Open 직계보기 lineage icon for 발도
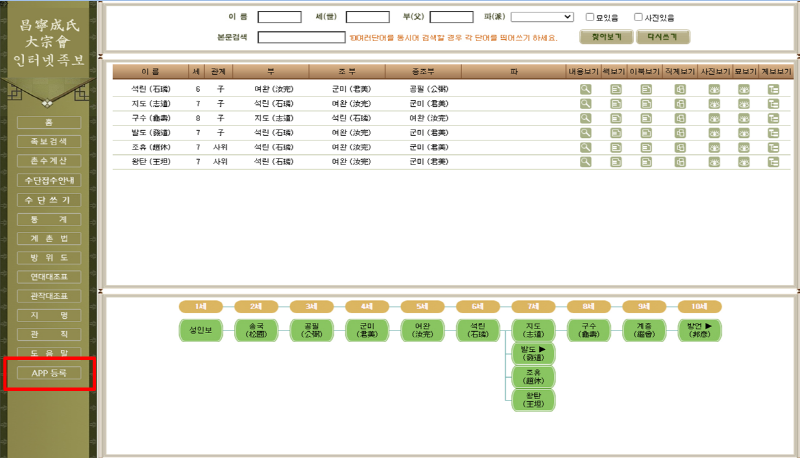800x458 pixels. [x=679, y=131]
